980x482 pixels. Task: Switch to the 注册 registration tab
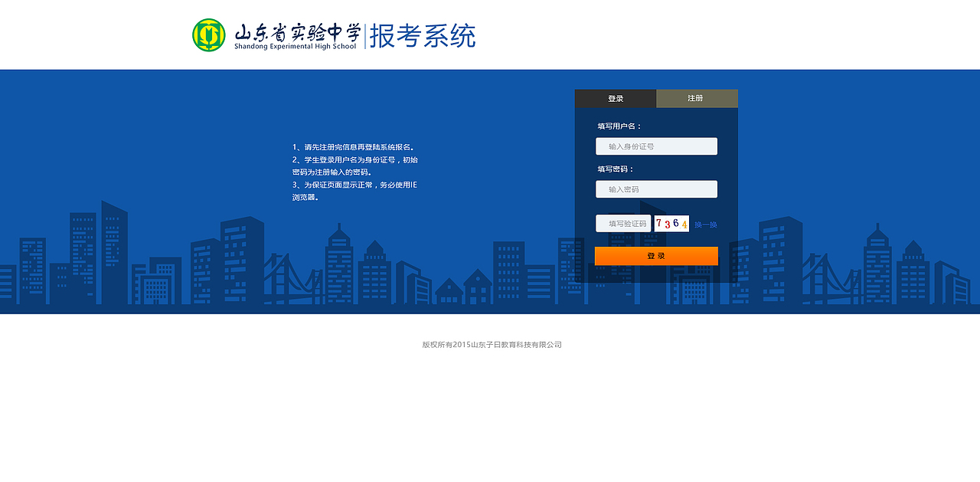point(696,98)
